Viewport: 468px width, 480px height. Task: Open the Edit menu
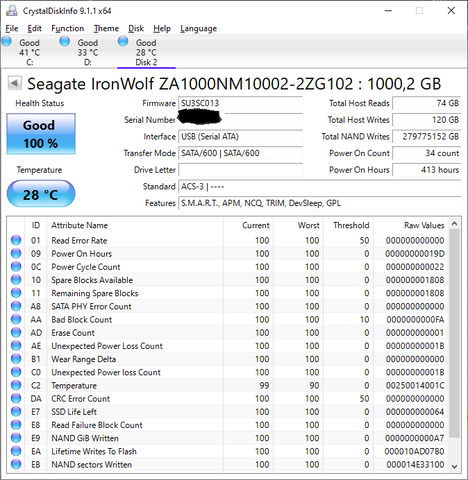tap(34, 29)
